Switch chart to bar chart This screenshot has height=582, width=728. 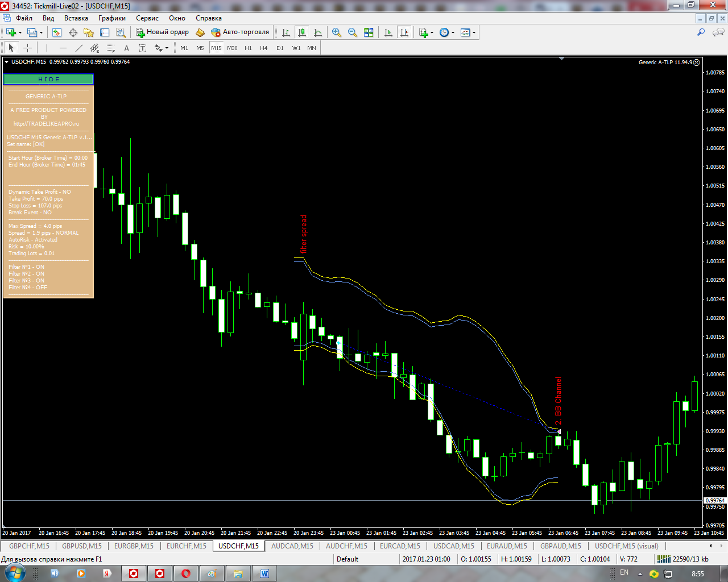(286, 32)
